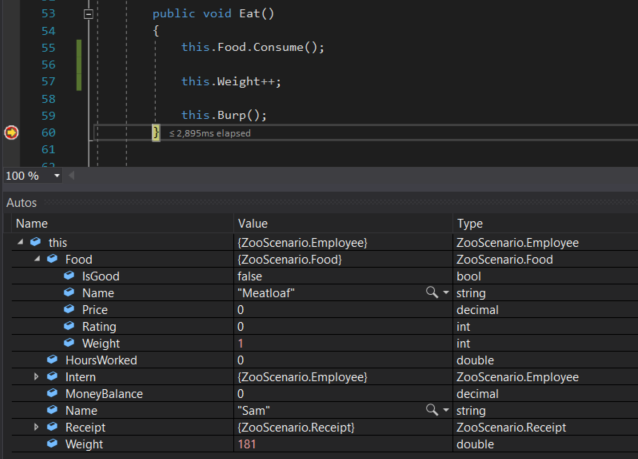638x459 pixels.
Task: Open the 100 % zoom dropdown
Action: click(x=56, y=176)
